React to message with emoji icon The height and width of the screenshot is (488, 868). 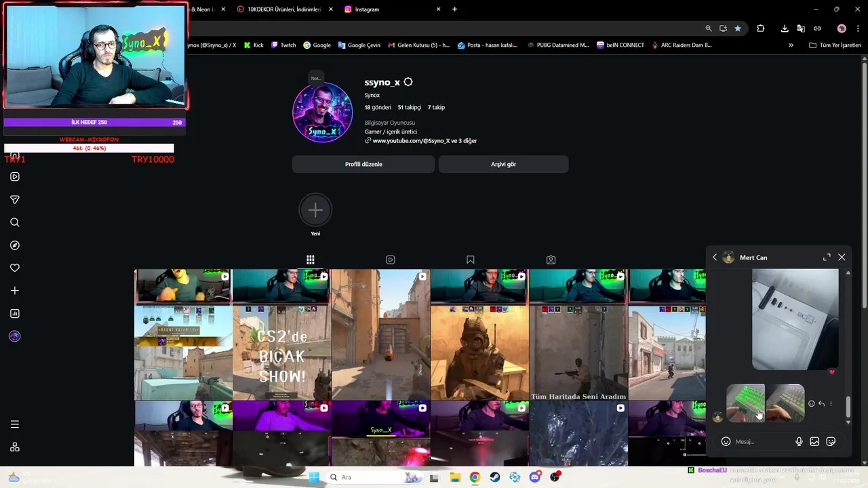811,404
